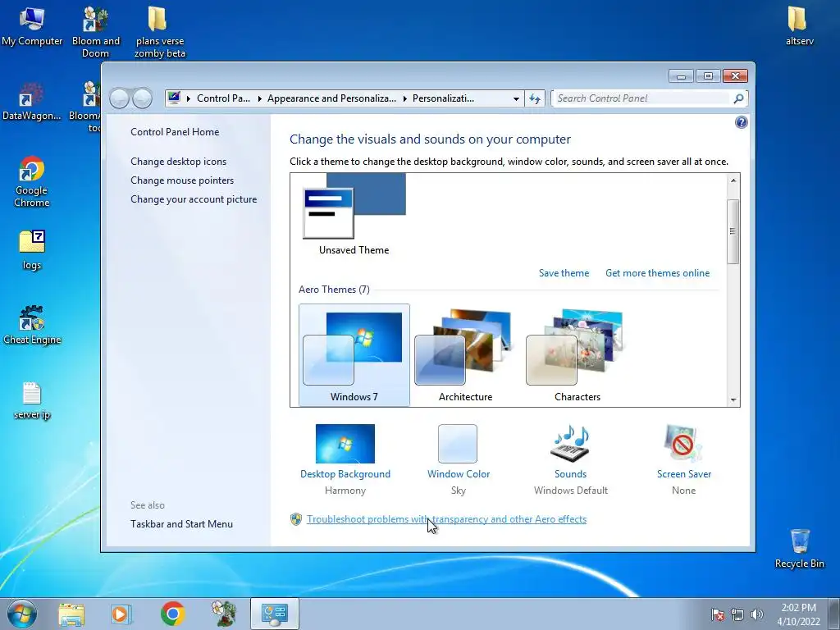Select Google Chrome desktop shortcut

[x=32, y=181]
